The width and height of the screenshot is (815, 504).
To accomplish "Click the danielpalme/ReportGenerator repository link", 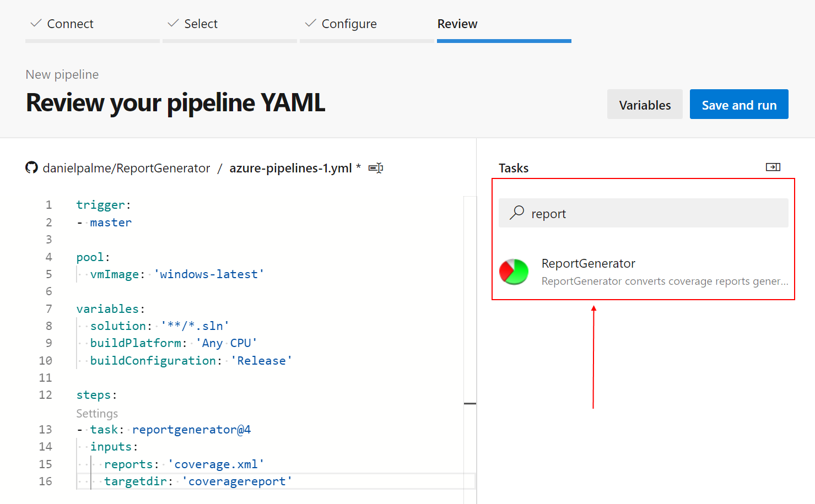I will (x=126, y=167).
